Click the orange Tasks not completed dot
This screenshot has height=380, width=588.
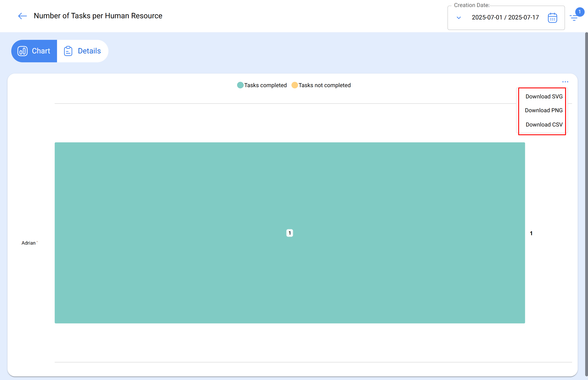click(294, 85)
